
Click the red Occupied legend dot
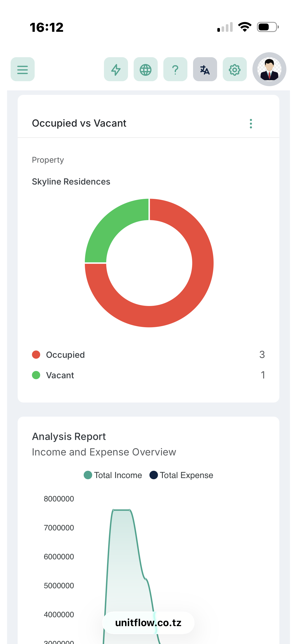(x=36, y=355)
